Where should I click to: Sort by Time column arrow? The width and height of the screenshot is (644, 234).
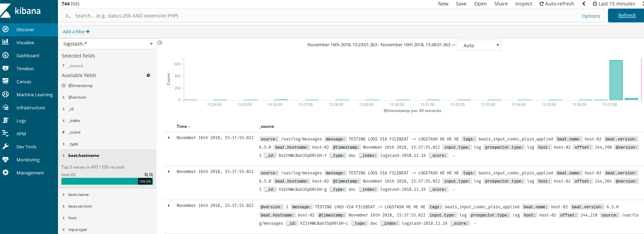(x=189, y=127)
